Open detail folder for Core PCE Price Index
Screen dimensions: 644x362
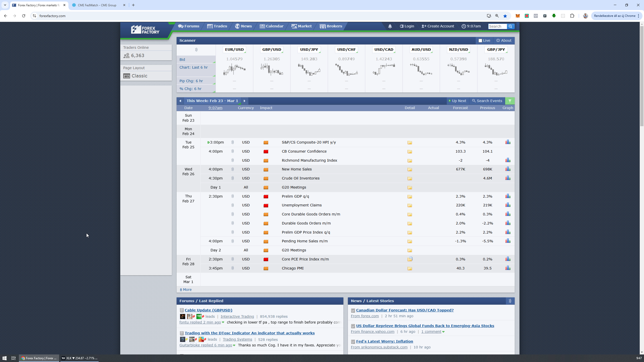point(410,259)
